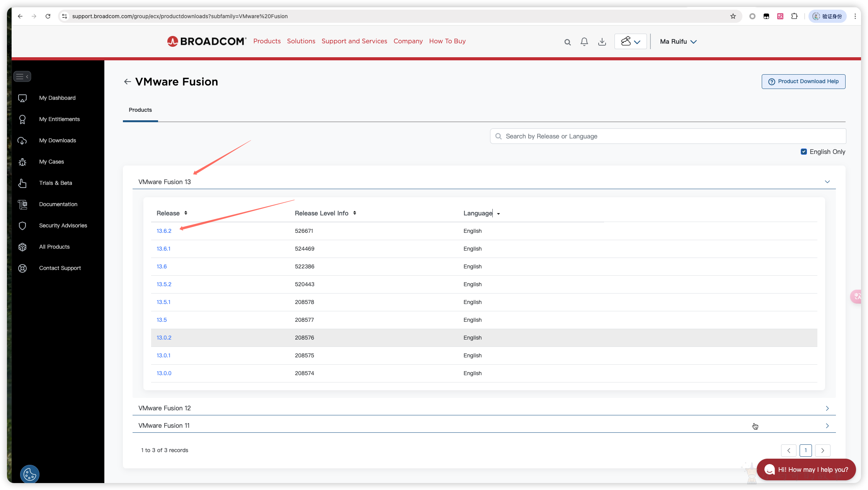The width and height of the screenshot is (868, 490).
Task: Open the cloud portal selector dropdown
Action: pos(631,41)
